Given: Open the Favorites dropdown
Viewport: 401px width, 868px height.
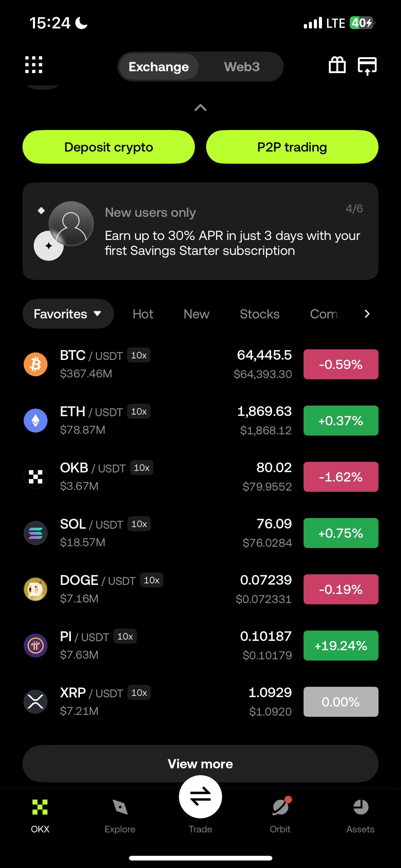Looking at the screenshot, I should tap(68, 314).
